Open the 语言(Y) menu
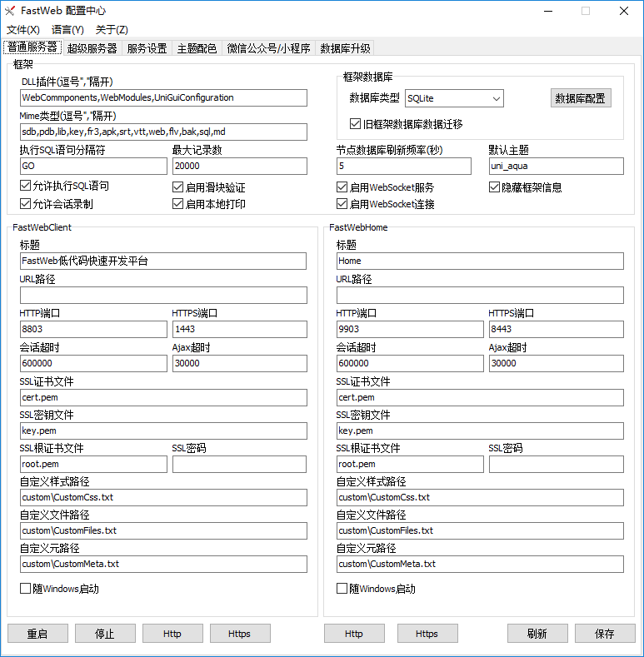The width and height of the screenshot is (644, 657). pos(67,29)
